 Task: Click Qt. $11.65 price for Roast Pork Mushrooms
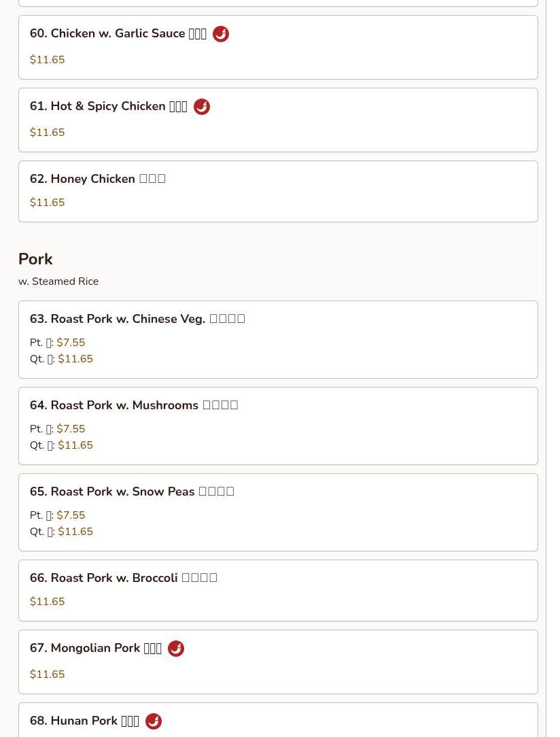tap(61, 445)
